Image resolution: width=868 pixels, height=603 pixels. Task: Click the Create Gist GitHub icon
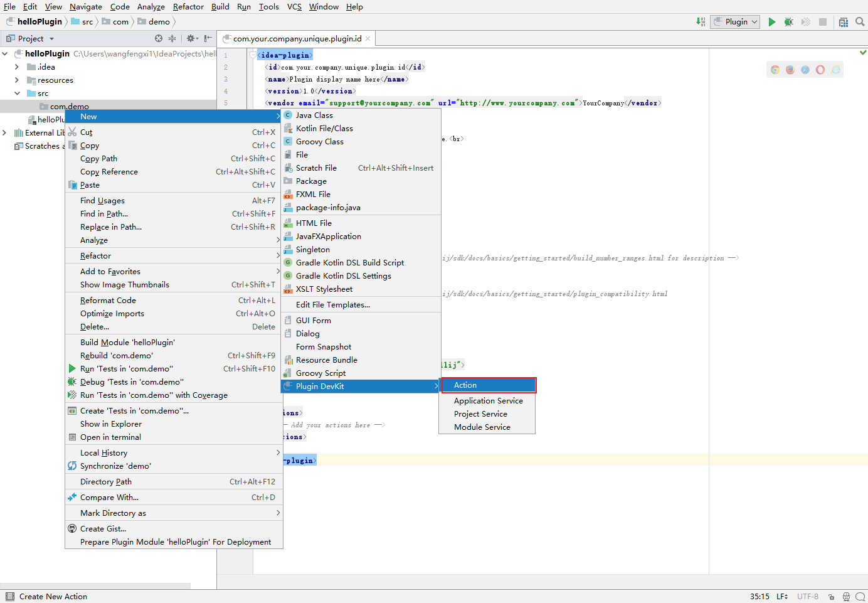pyautogui.click(x=72, y=528)
